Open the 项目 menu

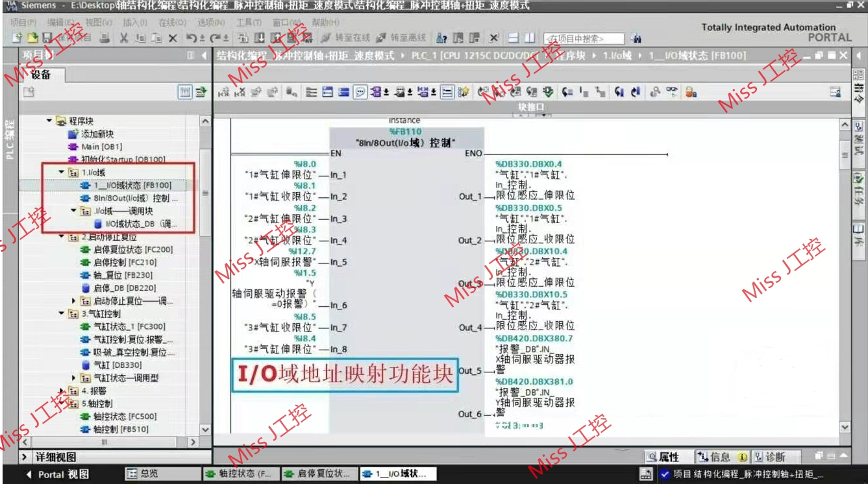tap(23, 23)
